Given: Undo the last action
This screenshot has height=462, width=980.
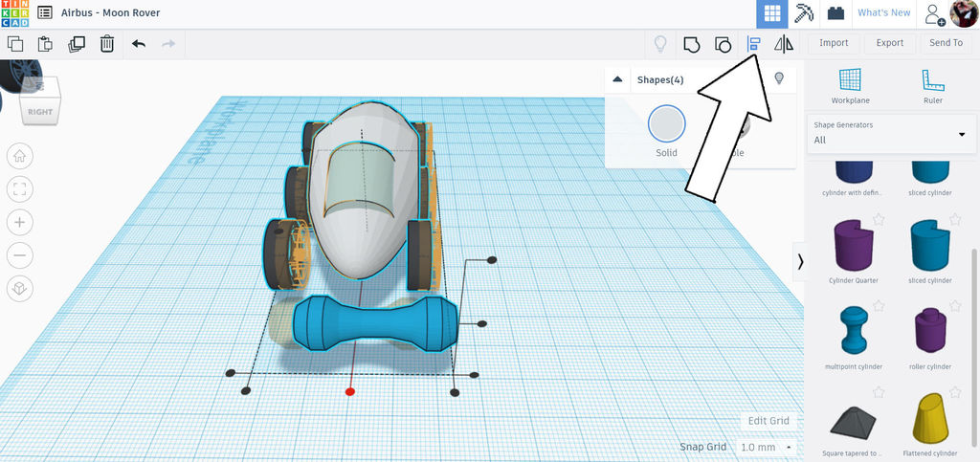Looking at the screenshot, I should click(139, 44).
